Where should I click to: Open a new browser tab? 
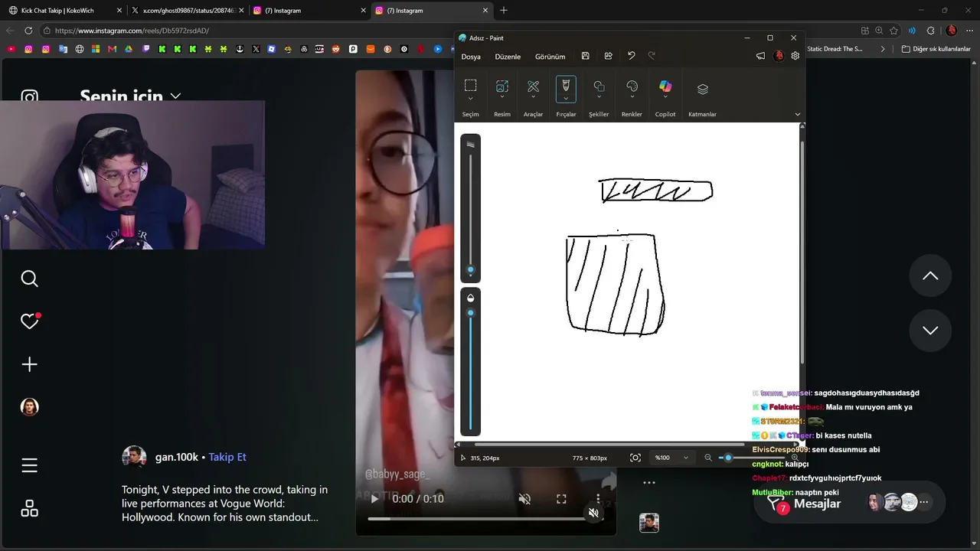point(504,11)
